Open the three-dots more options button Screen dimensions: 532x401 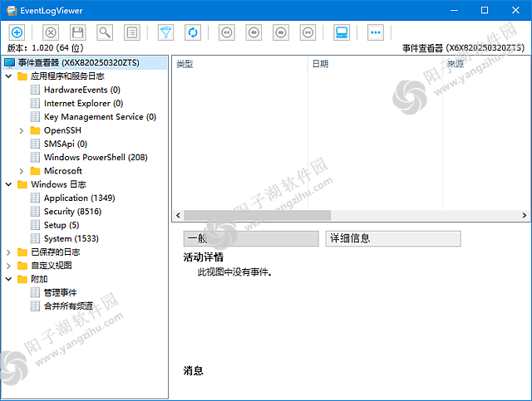376,32
